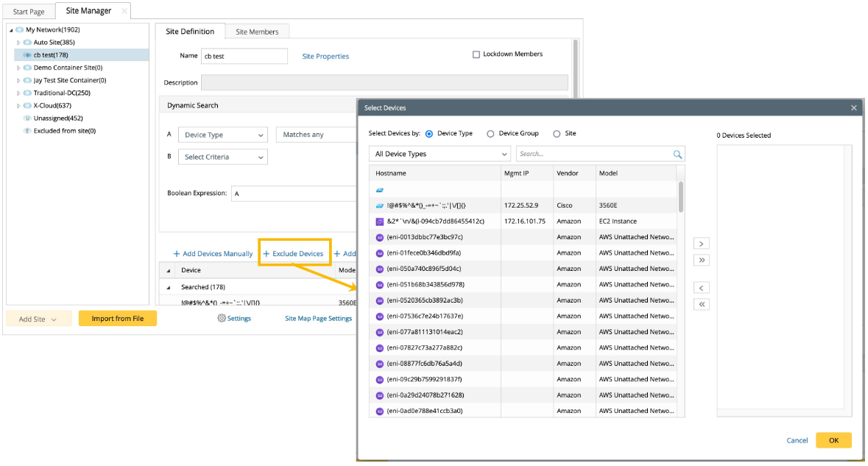Click the move right single arrow button
The image size is (868, 466).
pos(702,244)
